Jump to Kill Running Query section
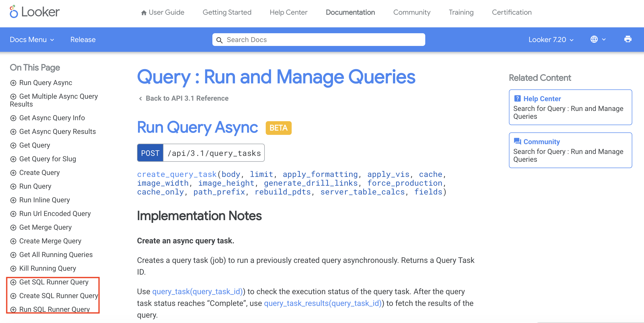This screenshot has width=644, height=323. (x=47, y=268)
